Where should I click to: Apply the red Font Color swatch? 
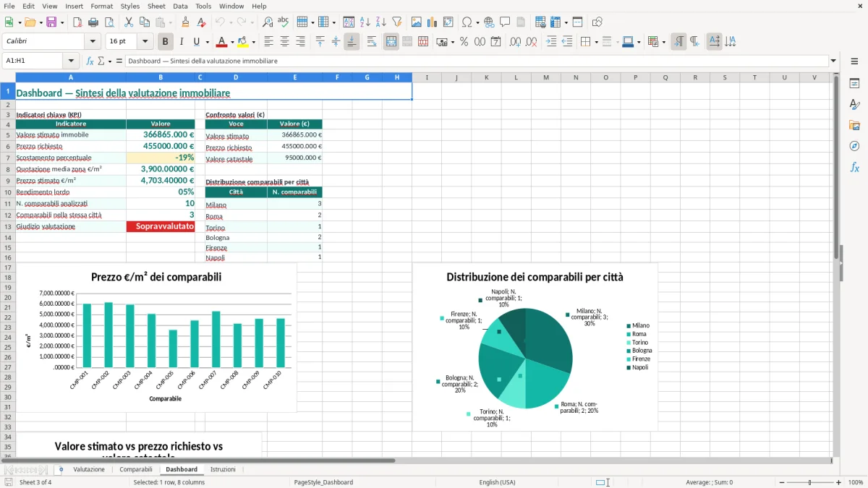pyautogui.click(x=221, y=42)
